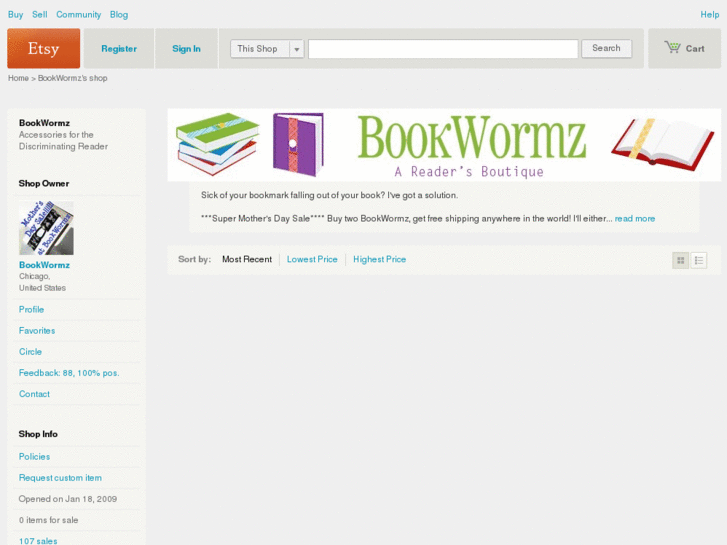727x545 pixels.
Task: Sort listings by Highest Price
Action: pos(380,259)
